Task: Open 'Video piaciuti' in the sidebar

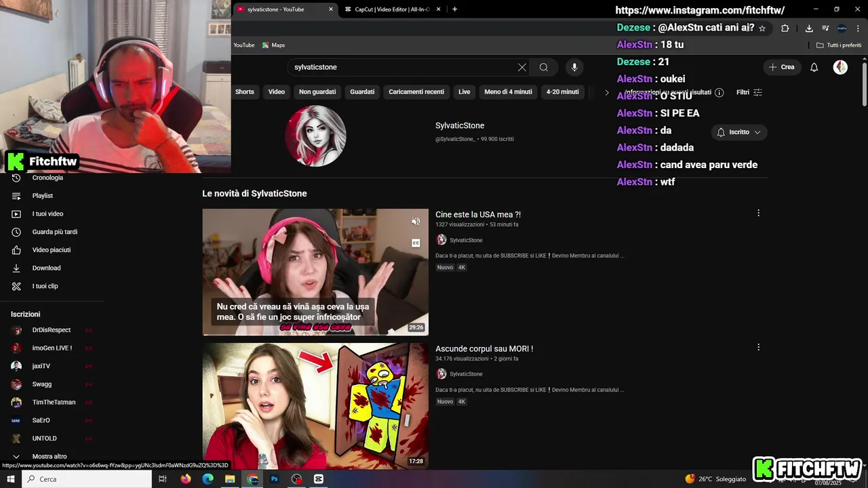Action: 51,250
